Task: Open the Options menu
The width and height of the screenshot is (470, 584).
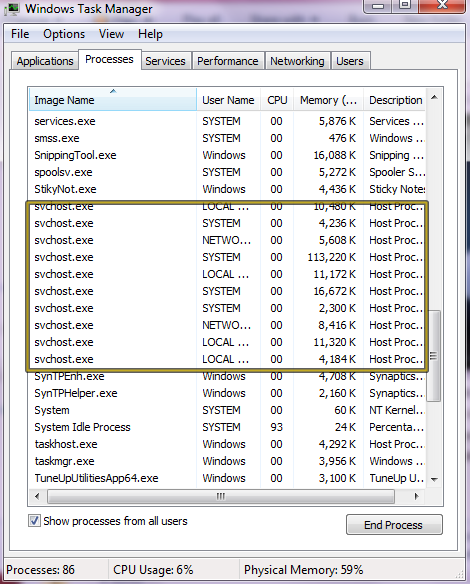Action: [64, 34]
